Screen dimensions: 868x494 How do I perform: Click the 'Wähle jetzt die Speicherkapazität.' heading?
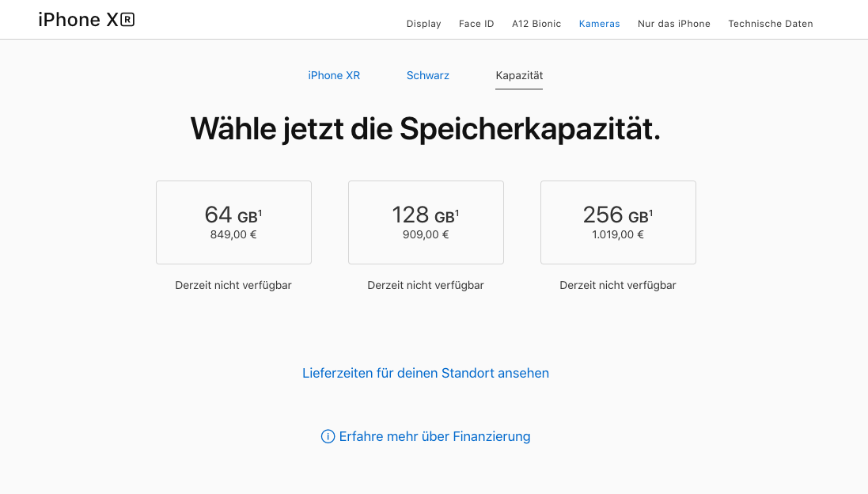pyautogui.click(x=426, y=129)
